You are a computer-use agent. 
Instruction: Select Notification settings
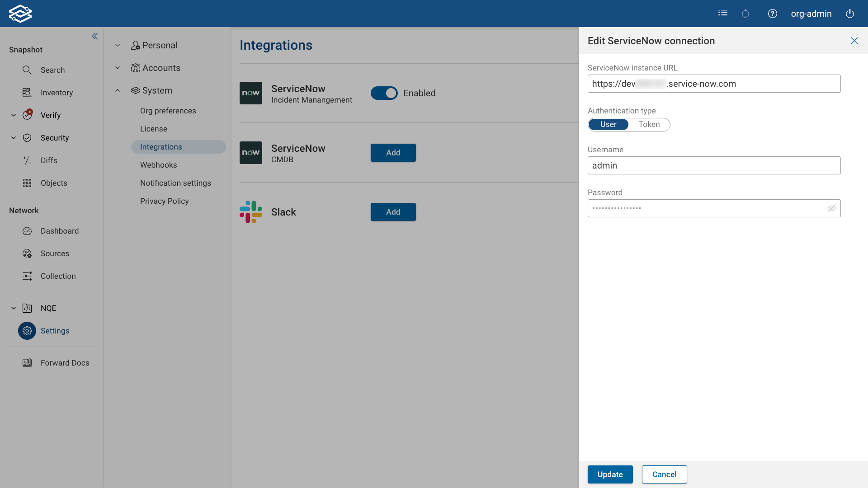175,183
